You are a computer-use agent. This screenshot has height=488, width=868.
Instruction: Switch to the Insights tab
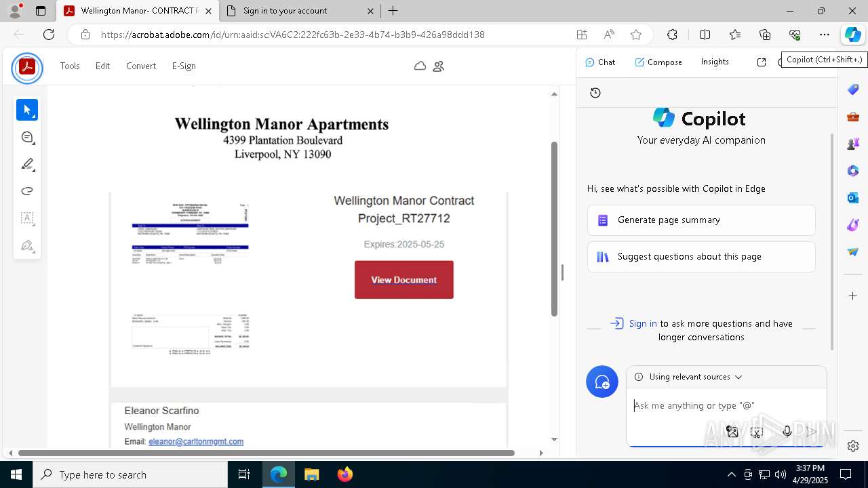coord(715,62)
